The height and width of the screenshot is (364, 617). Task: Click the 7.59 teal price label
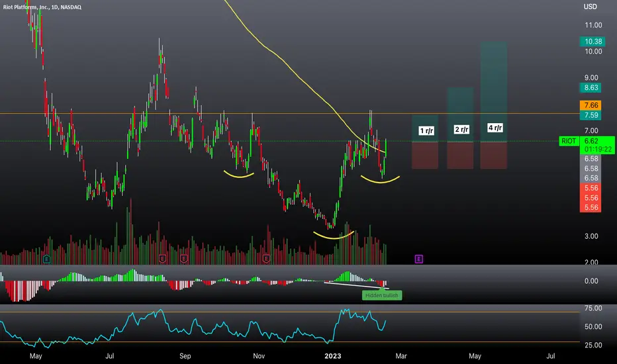point(591,115)
